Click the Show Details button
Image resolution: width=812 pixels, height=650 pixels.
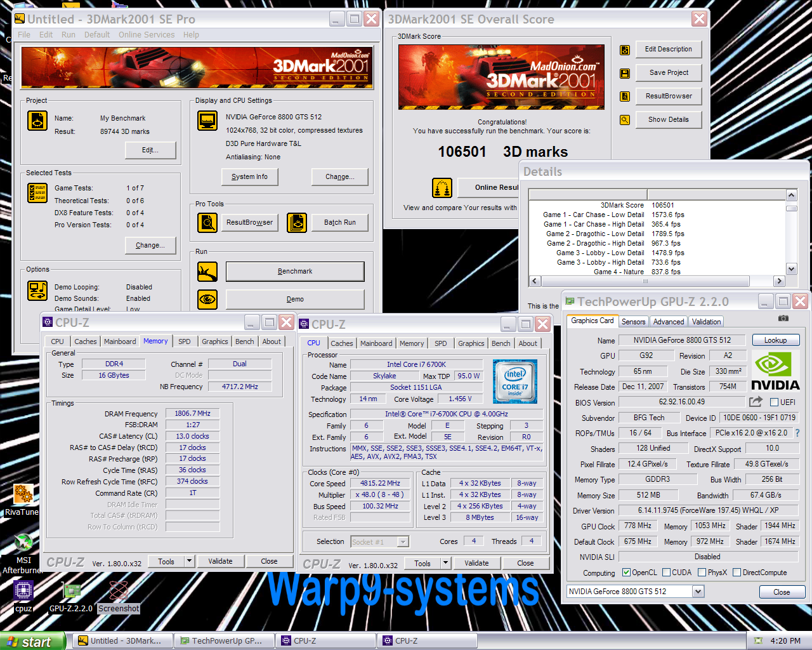(669, 120)
